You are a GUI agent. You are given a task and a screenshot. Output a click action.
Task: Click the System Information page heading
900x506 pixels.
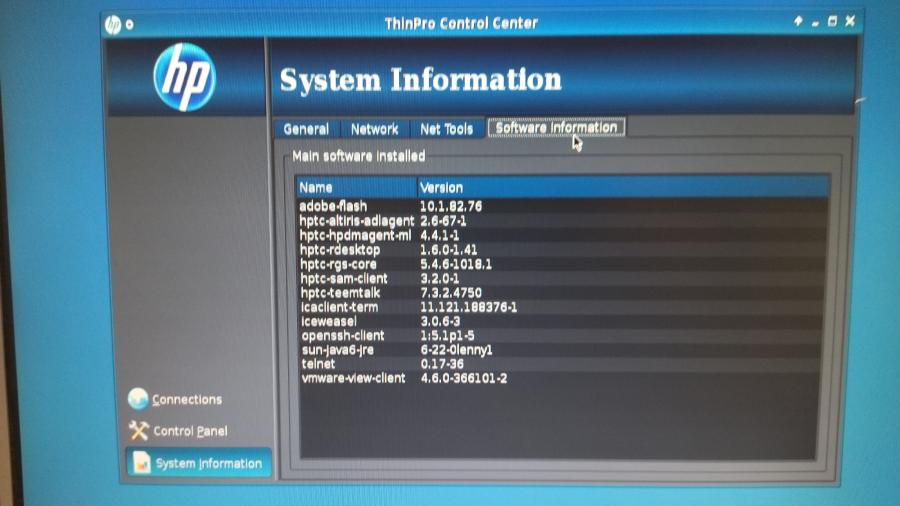coord(421,80)
